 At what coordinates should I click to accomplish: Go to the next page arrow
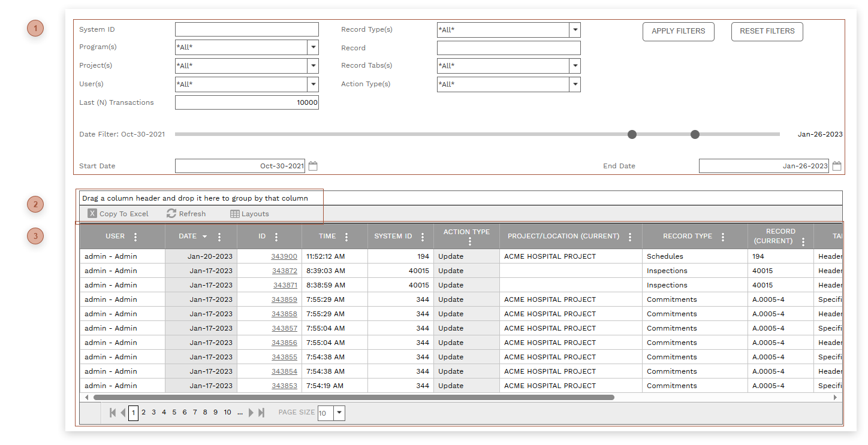pyautogui.click(x=251, y=413)
